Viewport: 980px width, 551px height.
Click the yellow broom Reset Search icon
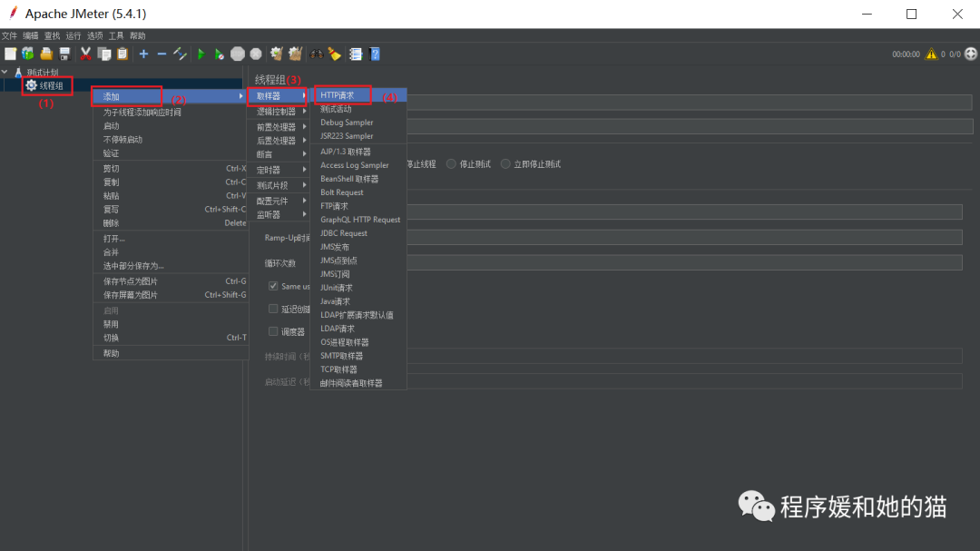[x=334, y=54]
